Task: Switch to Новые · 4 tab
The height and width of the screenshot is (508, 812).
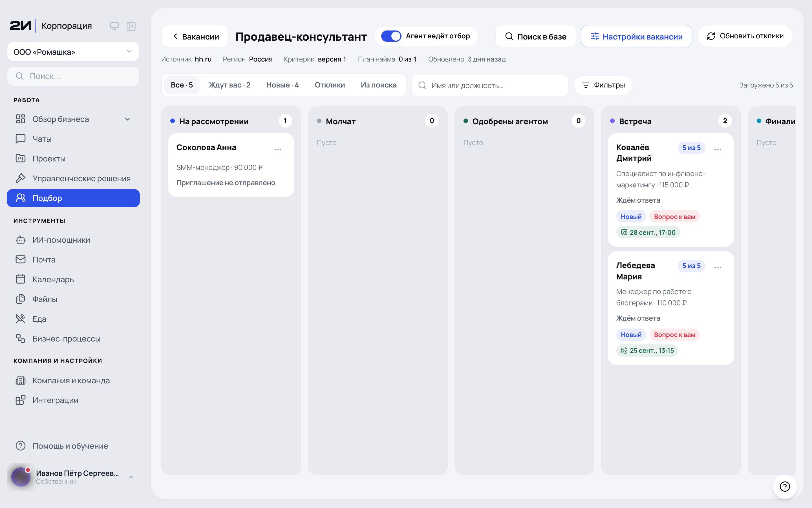Action: coord(283,85)
